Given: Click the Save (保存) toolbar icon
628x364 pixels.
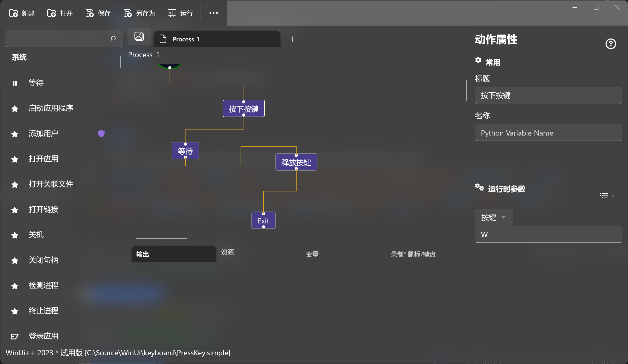Looking at the screenshot, I should pos(90,13).
